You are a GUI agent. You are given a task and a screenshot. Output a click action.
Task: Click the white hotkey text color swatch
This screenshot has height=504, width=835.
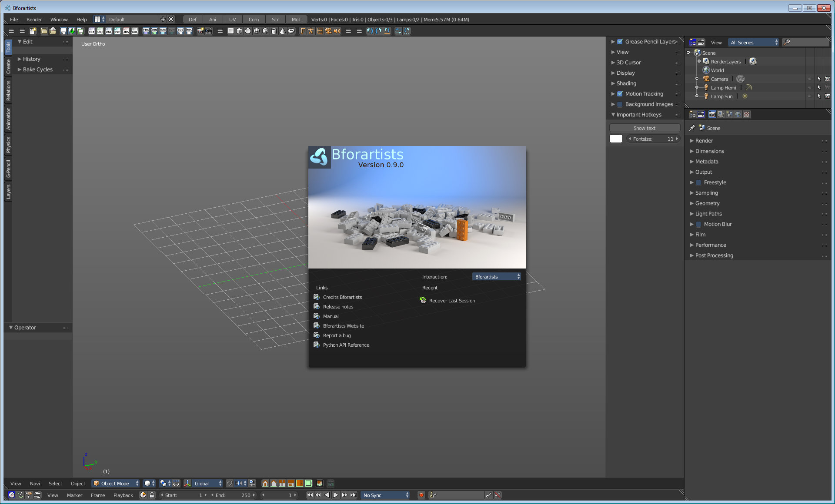point(616,139)
